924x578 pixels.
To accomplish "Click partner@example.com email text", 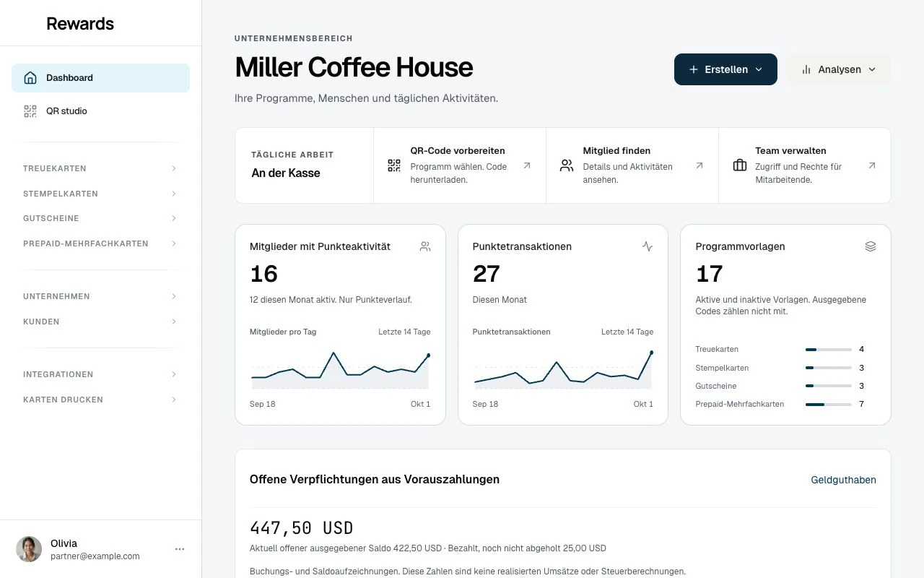I will tap(95, 556).
